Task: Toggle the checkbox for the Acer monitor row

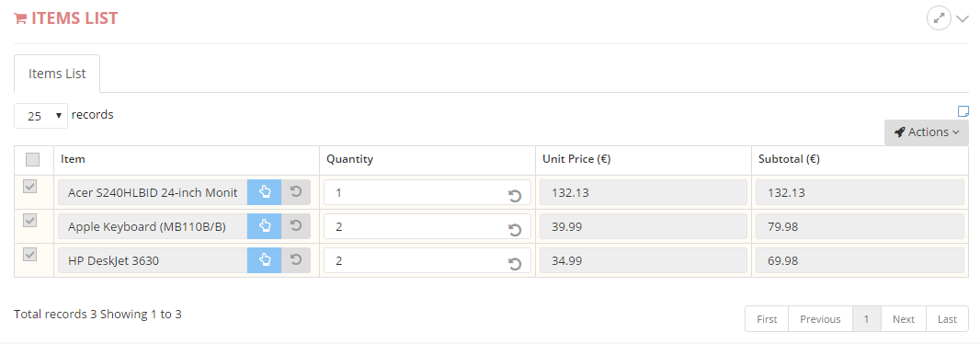Action: point(30,187)
